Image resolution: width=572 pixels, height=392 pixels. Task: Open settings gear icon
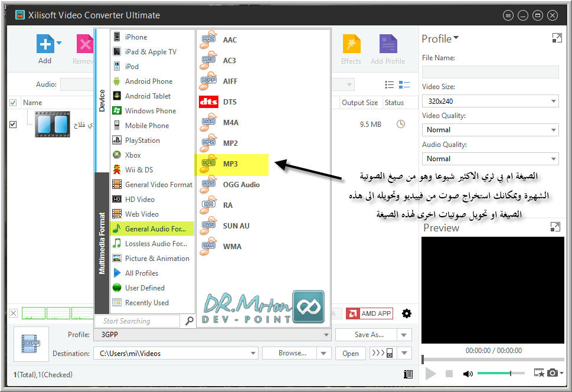(x=407, y=313)
